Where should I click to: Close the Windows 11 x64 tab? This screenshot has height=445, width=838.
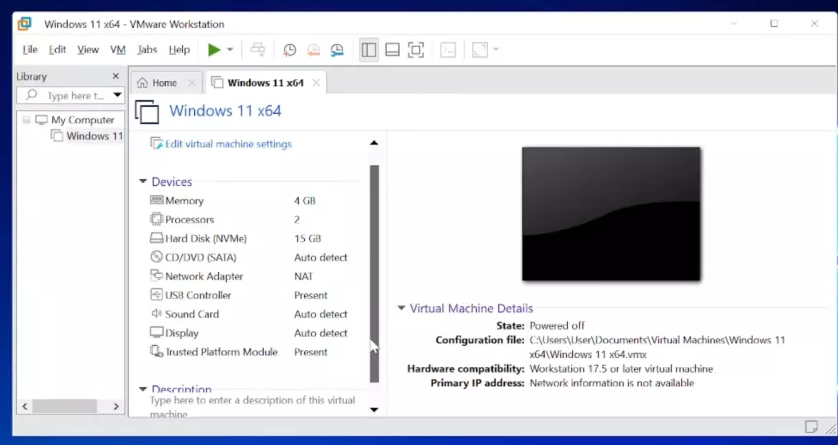point(316,83)
